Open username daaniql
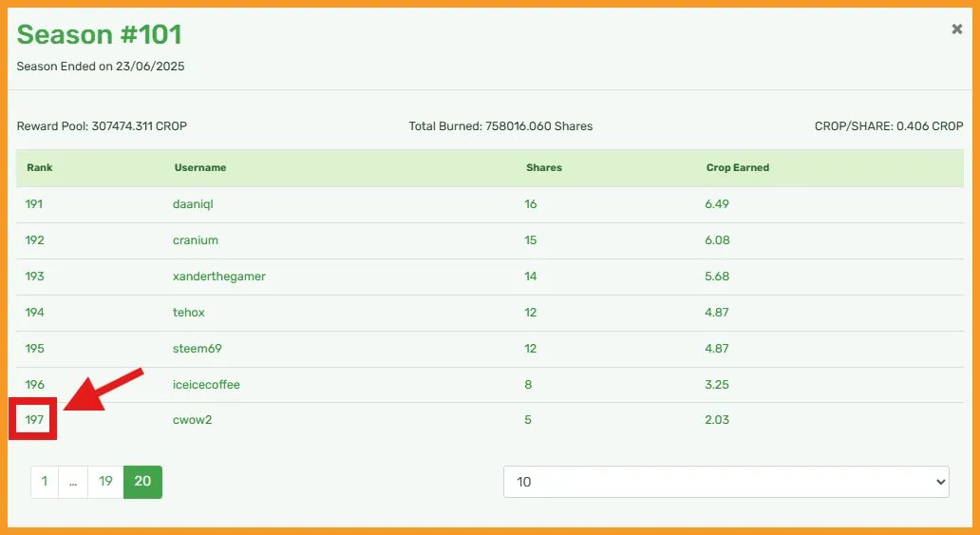Image resolution: width=980 pixels, height=535 pixels. point(193,204)
